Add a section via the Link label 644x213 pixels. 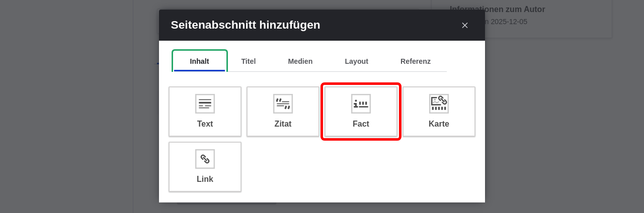(x=205, y=179)
